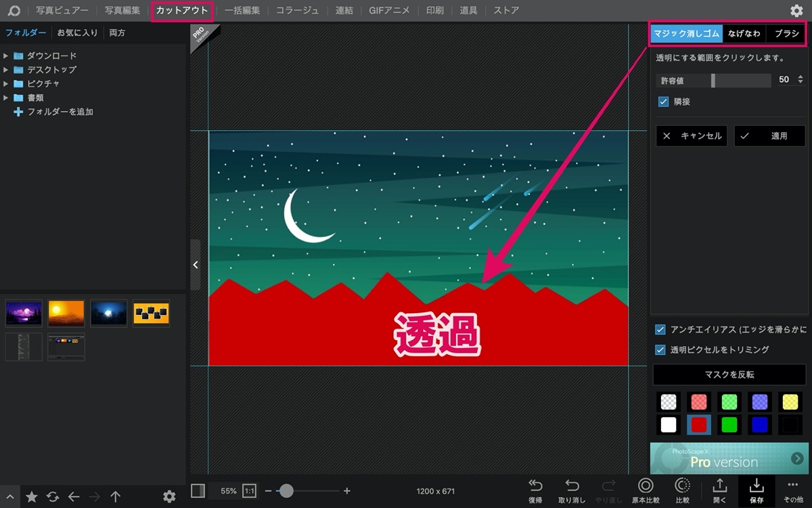Open the 連結 tab
The width and height of the screenshot is (812, 508).
pos(344,10)
